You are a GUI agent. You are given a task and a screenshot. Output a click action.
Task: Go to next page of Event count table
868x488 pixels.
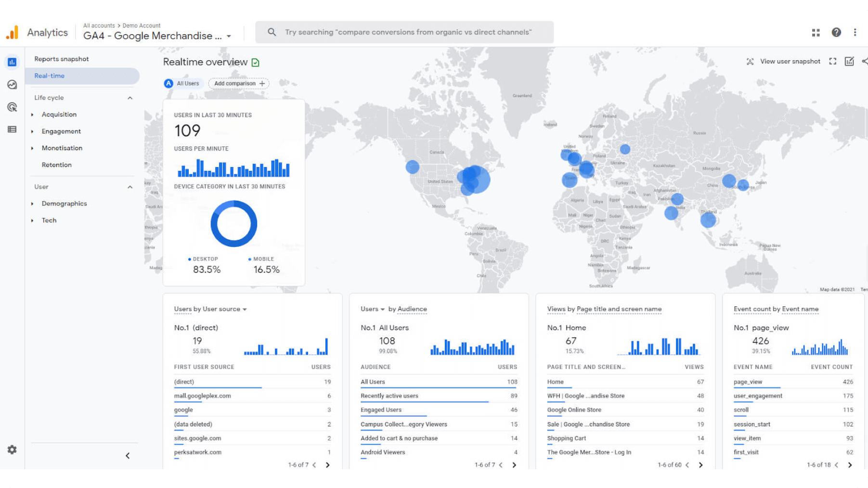(850, 465)
